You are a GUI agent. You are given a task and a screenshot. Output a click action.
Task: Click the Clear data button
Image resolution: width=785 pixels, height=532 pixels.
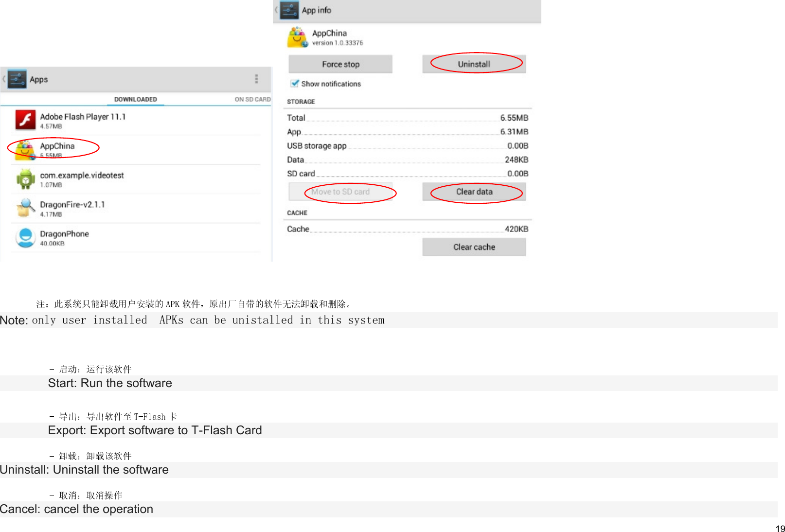[474, 192]
